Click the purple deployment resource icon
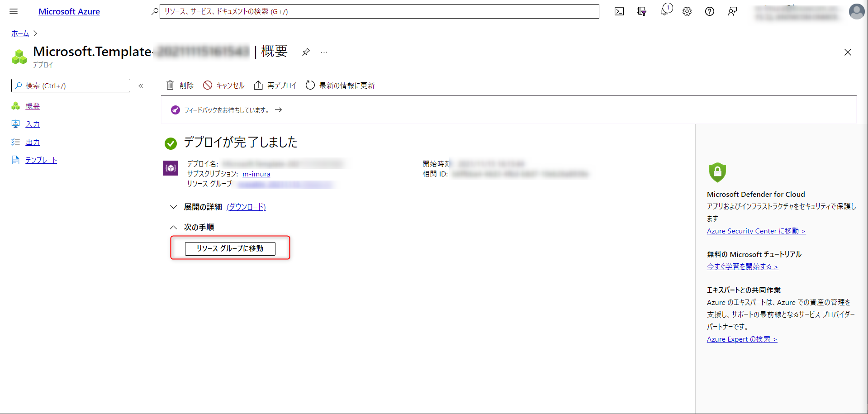This screenshot has width=868, height=414. [x=171, y=168]
